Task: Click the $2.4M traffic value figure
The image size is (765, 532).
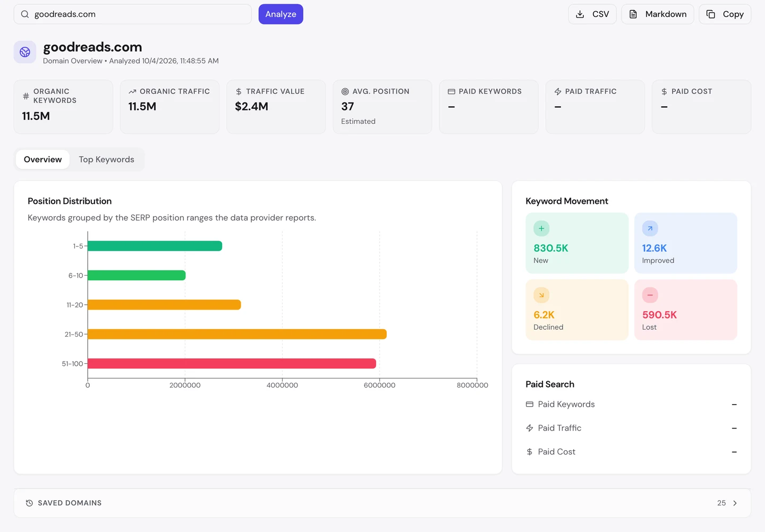Action: pyautogui.click(x=252, y=107)
